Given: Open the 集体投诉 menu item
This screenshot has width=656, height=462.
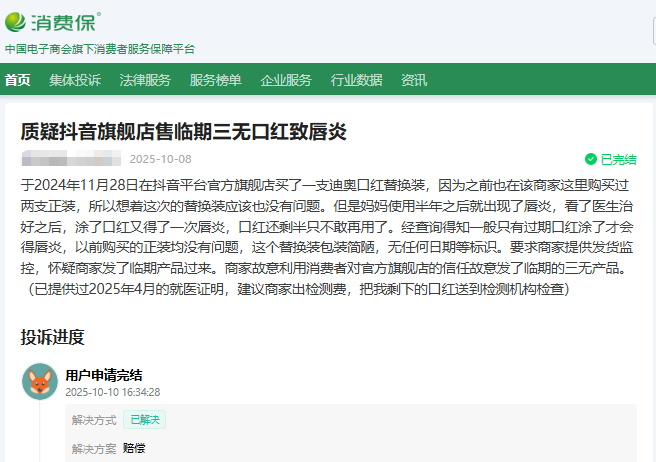Looking at the screenshot, I should click(x=75, y=80).
